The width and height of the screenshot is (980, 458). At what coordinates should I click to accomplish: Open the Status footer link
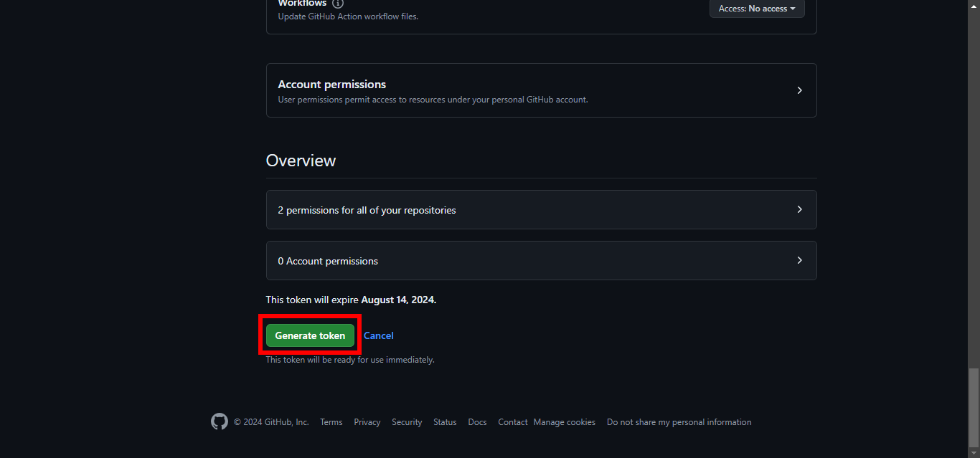[x=445, y=422]
